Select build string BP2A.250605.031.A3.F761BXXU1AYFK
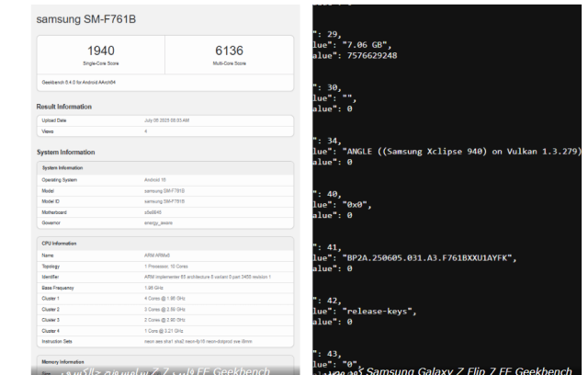The width and height of the screenshot is (588, 375). click(x=427, y=258)
